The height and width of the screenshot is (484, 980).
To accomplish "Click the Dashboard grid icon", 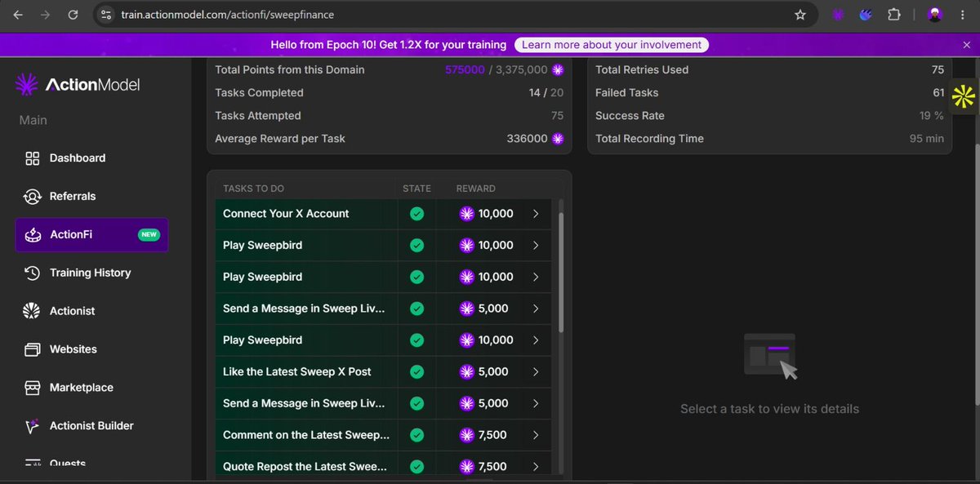I will pyautogui.click(x=32, y=158).
